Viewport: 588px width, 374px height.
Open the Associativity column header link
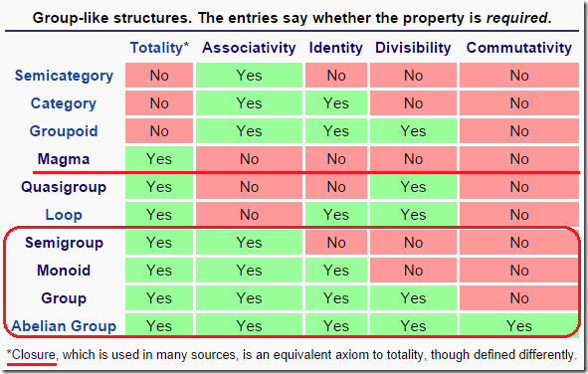(x=249, y=48)
